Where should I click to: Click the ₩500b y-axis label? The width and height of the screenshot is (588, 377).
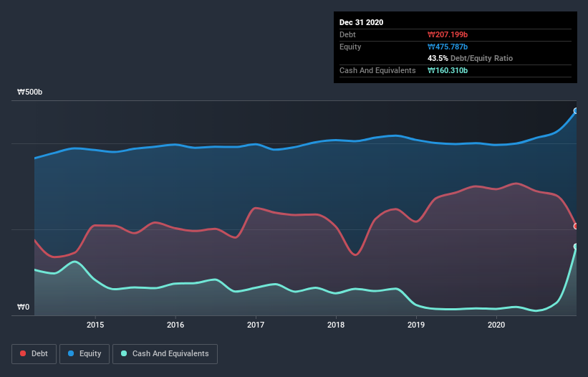[29, 92]
